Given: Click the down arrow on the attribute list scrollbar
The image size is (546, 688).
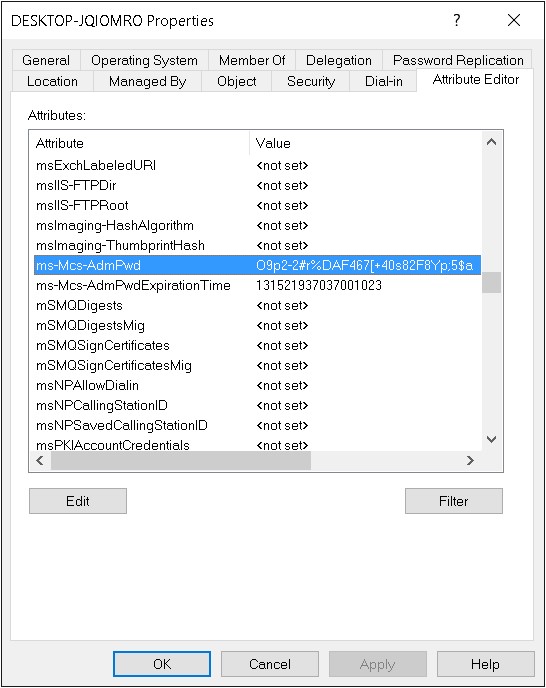Looking at the screenshot, I should click(x=492, y=439).
